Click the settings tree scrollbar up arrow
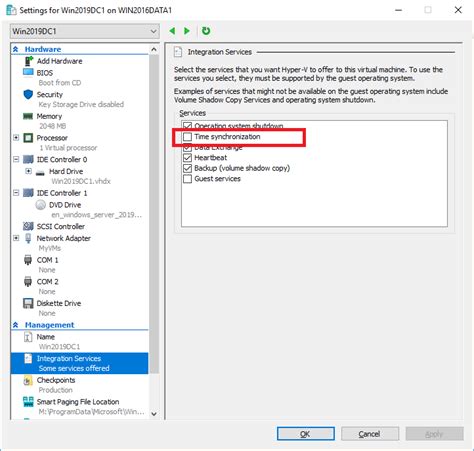Screen dimensions: 474x451 tap(154, 49)
